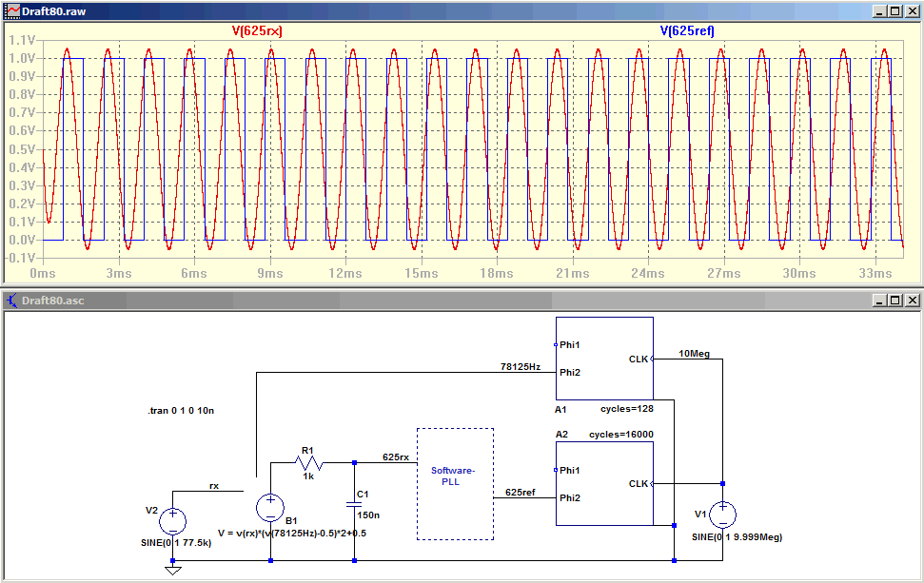
Task: Select the V1 voltage source symbol
Action: (x=722, y=515)
